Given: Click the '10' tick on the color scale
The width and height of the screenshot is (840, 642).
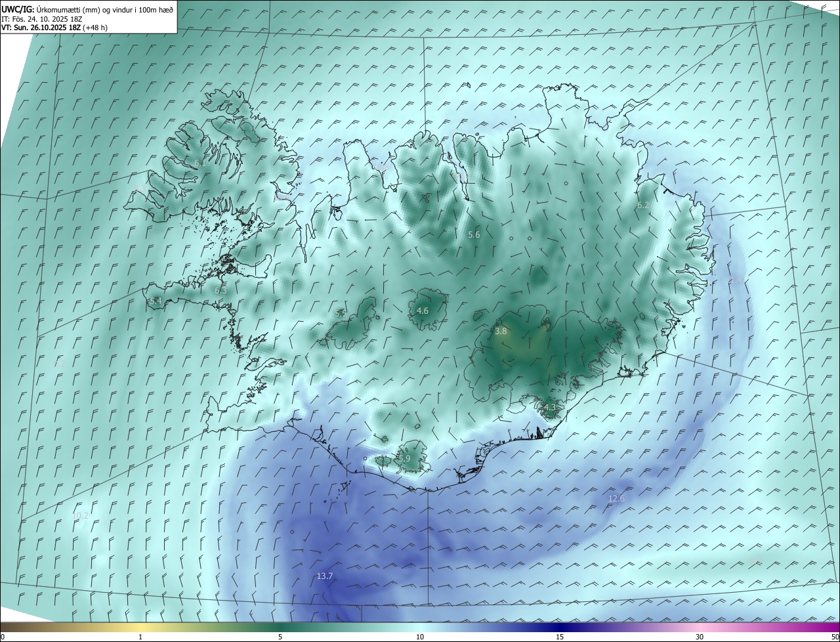Looking at the screenshot, I should pyautogui.click(x=420, y=637).
